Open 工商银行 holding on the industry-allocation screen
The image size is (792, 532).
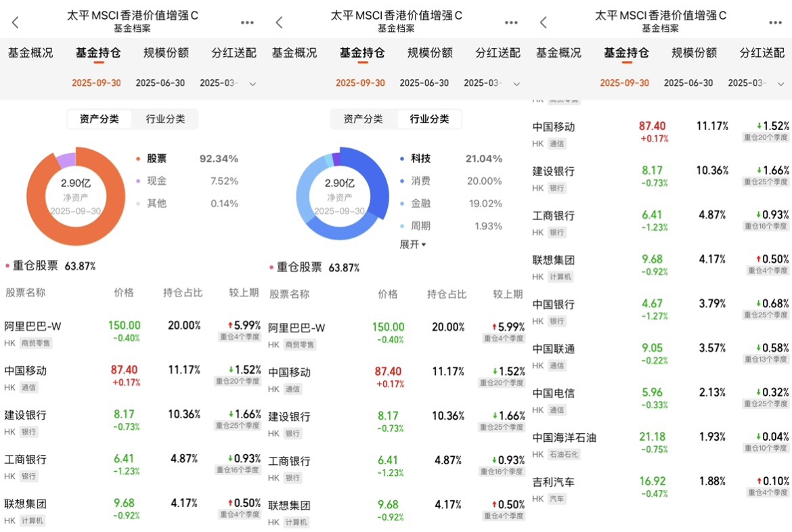click(x=396, y=468)
